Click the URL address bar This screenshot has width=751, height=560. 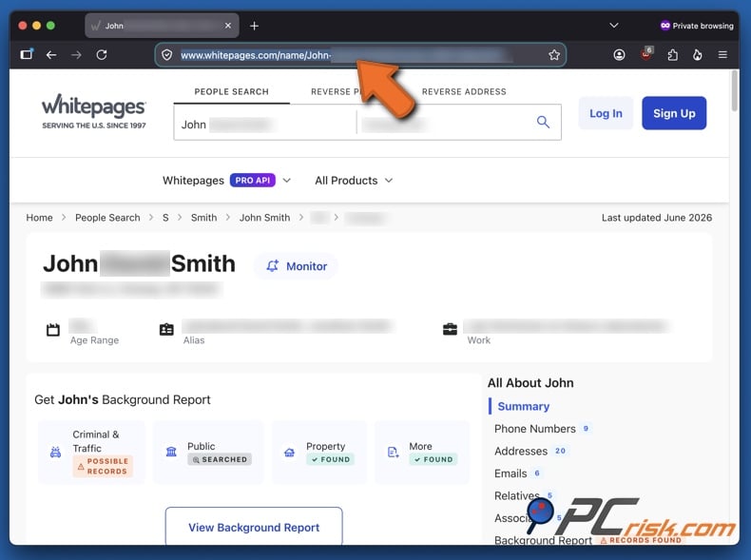[360, 55]
